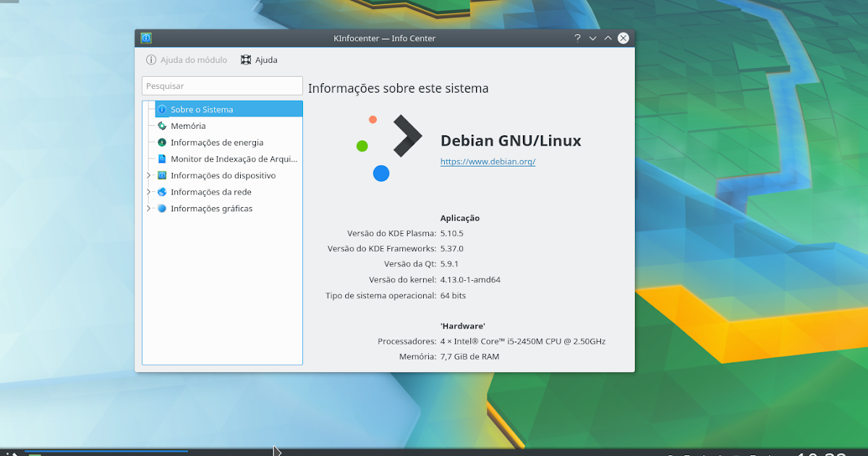Click the Informações do dispositivo icon

click(x=162, y=176)
